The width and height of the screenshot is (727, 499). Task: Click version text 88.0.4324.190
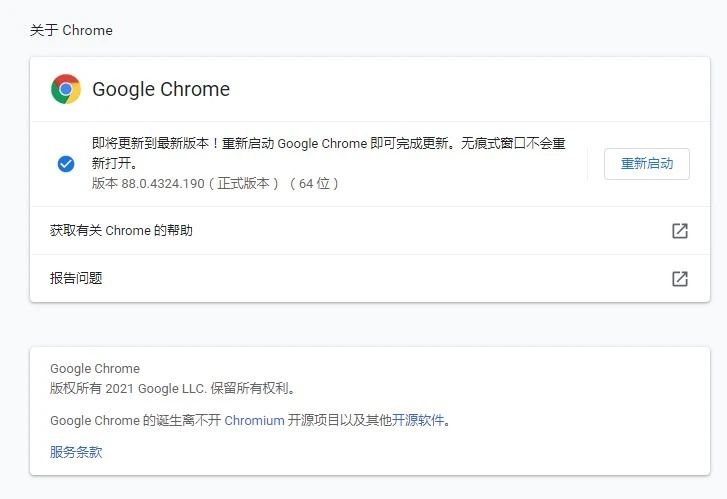point(163,184)
